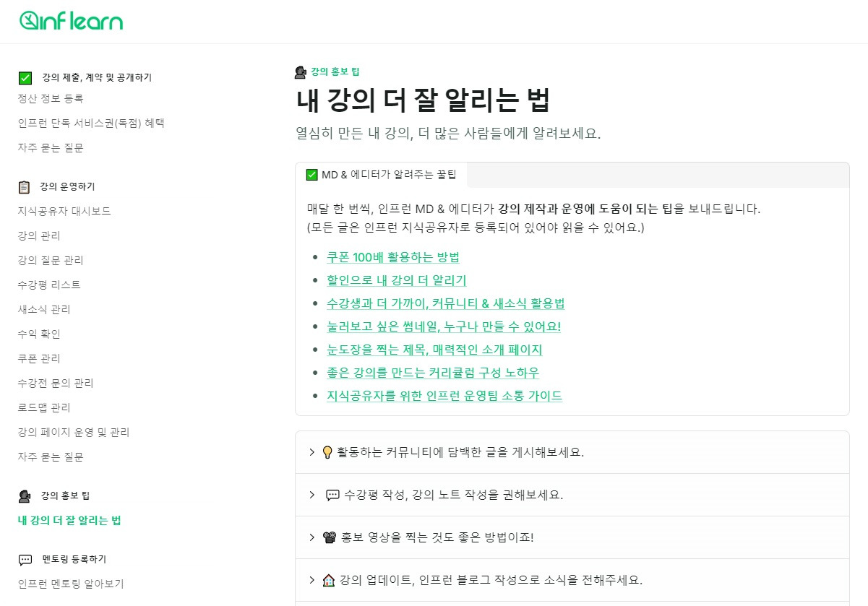The height and width of the screenshot is (606, 868).
Task: Open 할인으로 내 강의 더 알리기 link
Action: click(x=397, y=280)
